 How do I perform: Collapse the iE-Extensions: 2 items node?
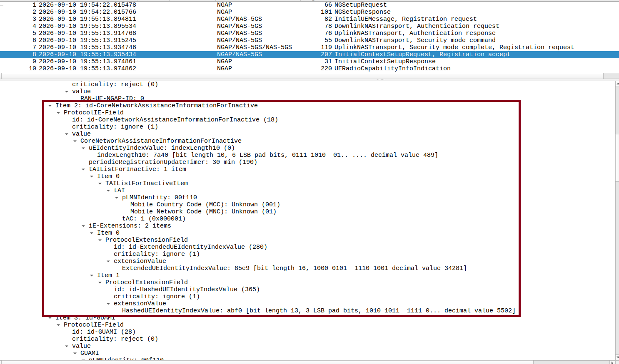pos(83,226)
